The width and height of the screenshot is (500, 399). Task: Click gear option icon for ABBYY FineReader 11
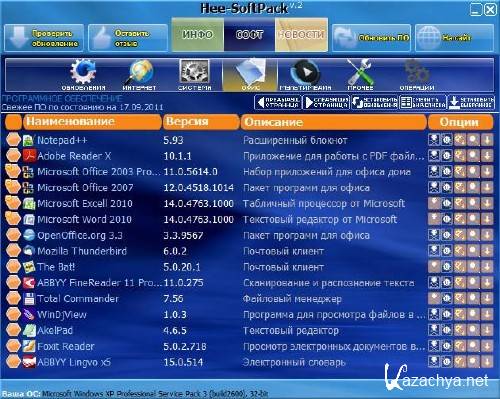click(447, 283)
